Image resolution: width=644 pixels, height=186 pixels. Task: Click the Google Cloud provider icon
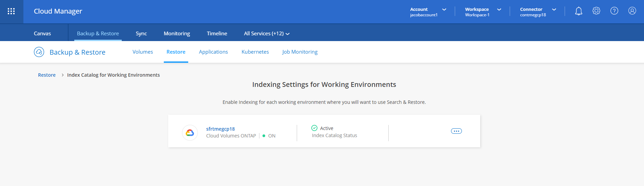190,132
